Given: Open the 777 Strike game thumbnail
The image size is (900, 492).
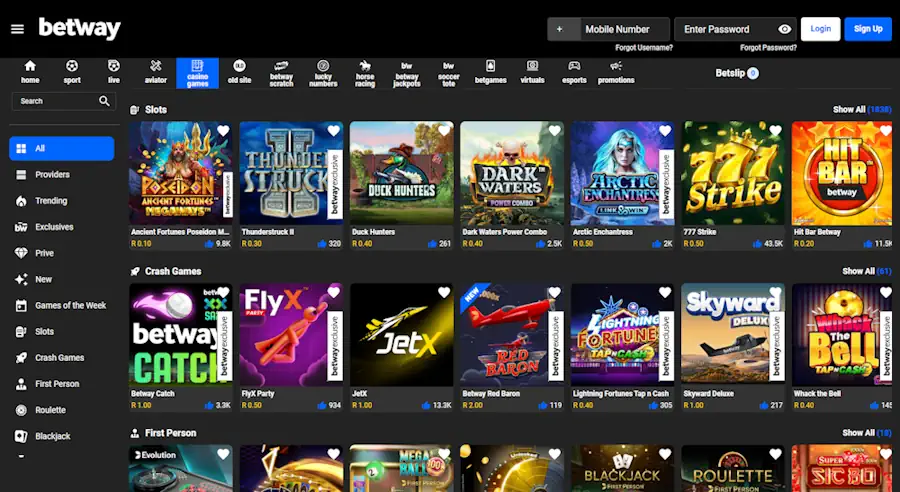Looking at the screenshot, I should tap(732, 173).
